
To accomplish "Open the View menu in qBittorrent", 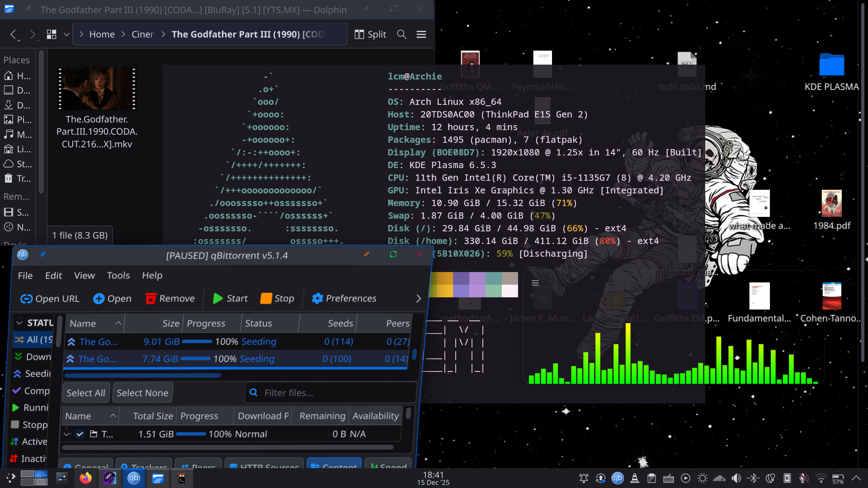I will point(84,276).
